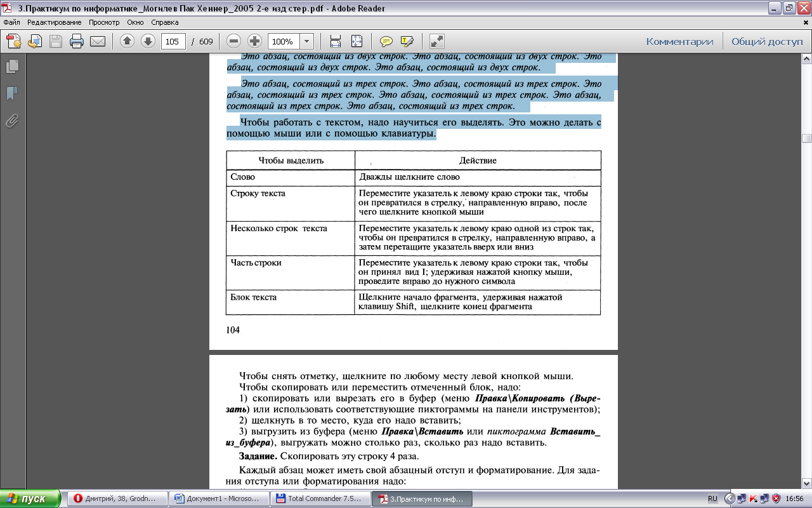Open attachments paperclip panel
The width and height of the screenshot is (812, 508).
[12, 121]
